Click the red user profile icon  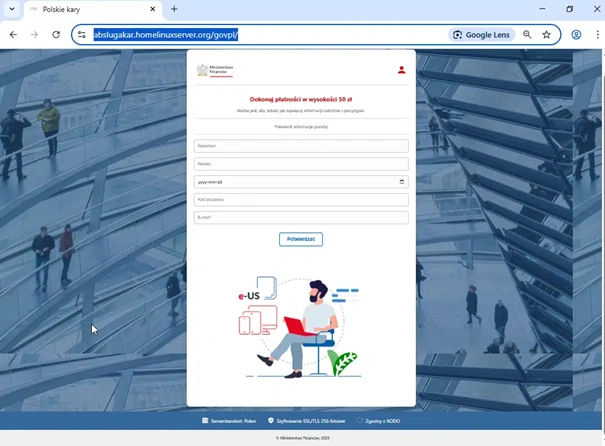coord(401,70)
